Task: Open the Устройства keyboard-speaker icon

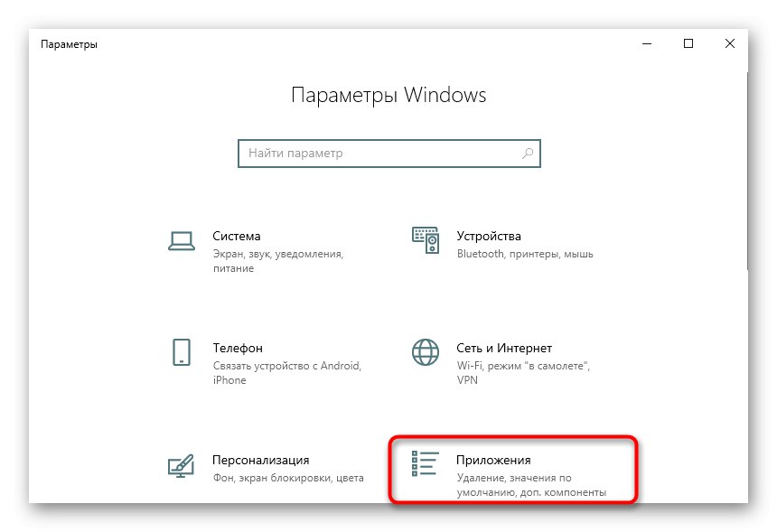Action: [426, 240]
